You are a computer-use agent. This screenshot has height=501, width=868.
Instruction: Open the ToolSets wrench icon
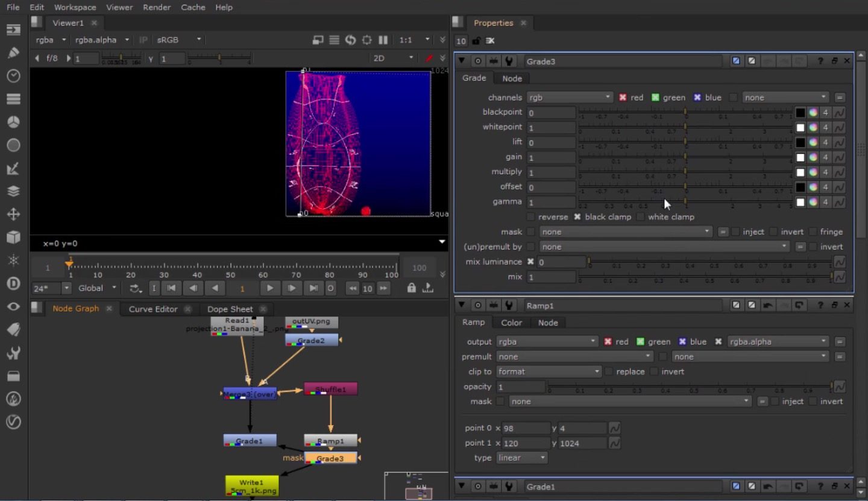(13, 353)
